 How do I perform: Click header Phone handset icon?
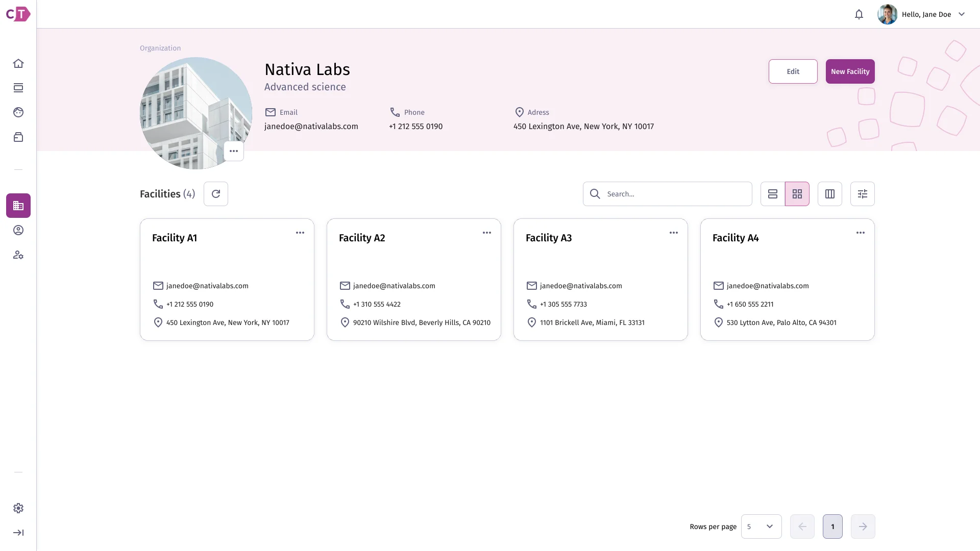click(x=395, y=112)
